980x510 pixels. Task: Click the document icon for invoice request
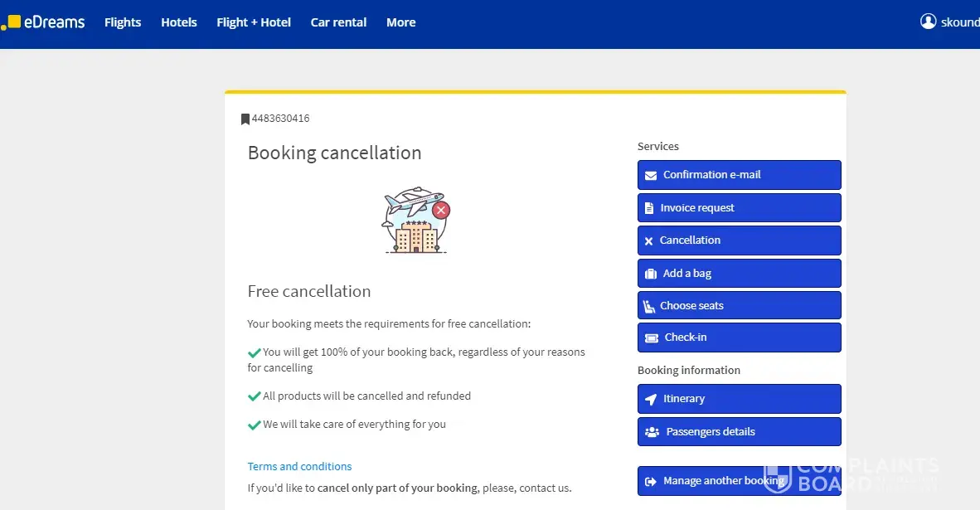tap(649, 208)
